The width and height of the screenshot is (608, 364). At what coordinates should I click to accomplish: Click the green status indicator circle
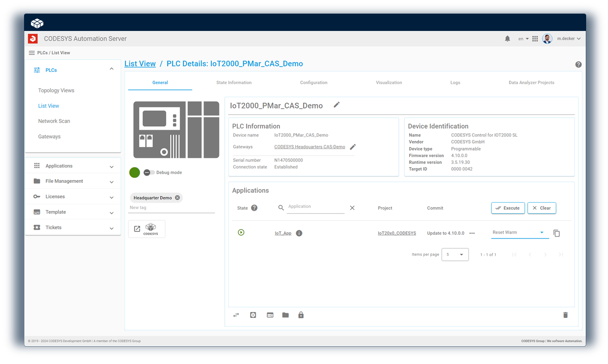point(134,173)
